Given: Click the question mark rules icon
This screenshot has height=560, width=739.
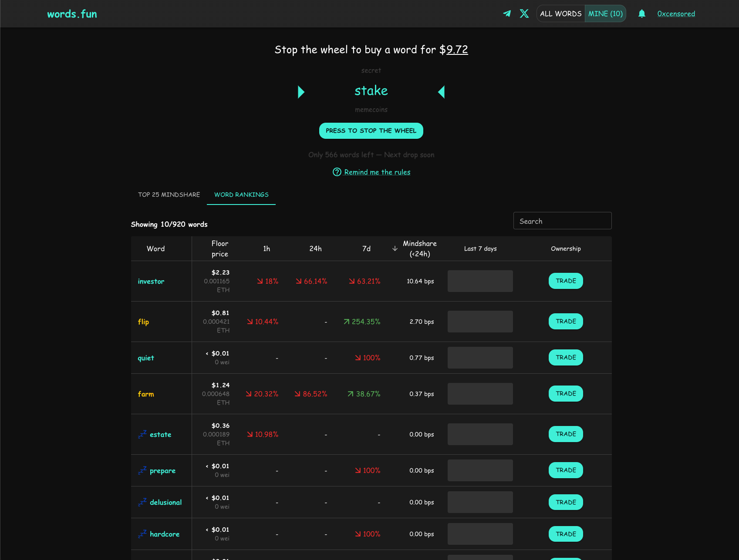Looking at the screenshot, I should (x=337, y=172).
